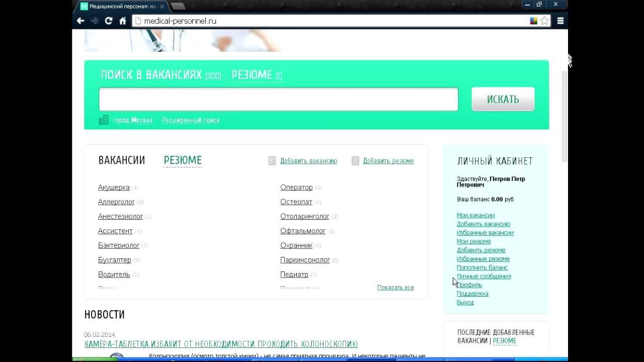Click the Добавить вакансию link in the categories header
This screenshot has width=644, height=362.
point(308,161)
